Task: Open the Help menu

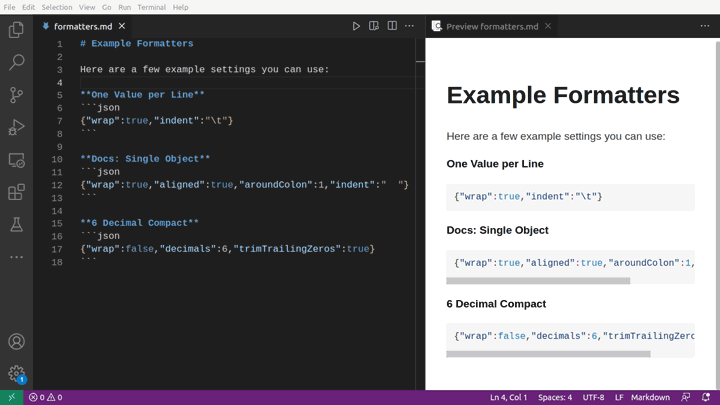Action: (180, 7)
